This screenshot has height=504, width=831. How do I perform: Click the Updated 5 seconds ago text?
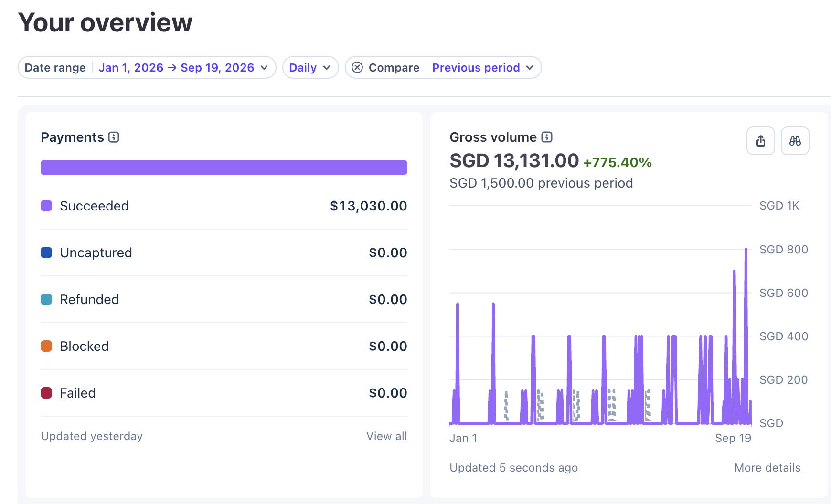(513, 468)
